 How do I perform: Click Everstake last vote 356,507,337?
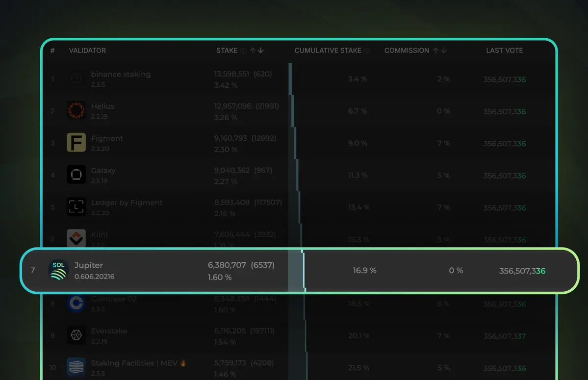click(504, 336)
